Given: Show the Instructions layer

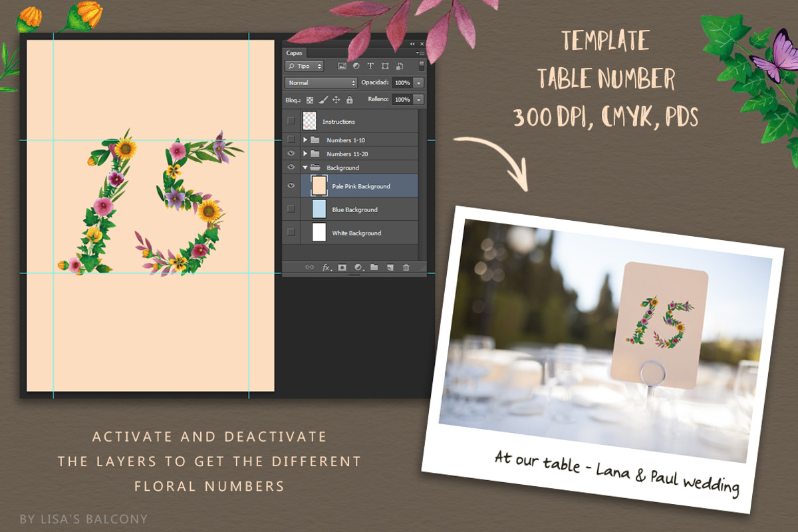Looking at the screenshot, I should tap(291, 121).
